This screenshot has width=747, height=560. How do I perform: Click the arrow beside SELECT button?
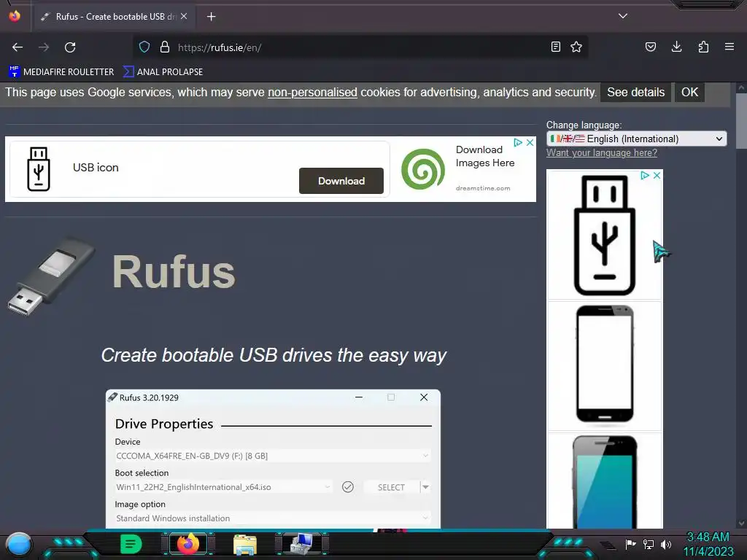tap(425, 487)
